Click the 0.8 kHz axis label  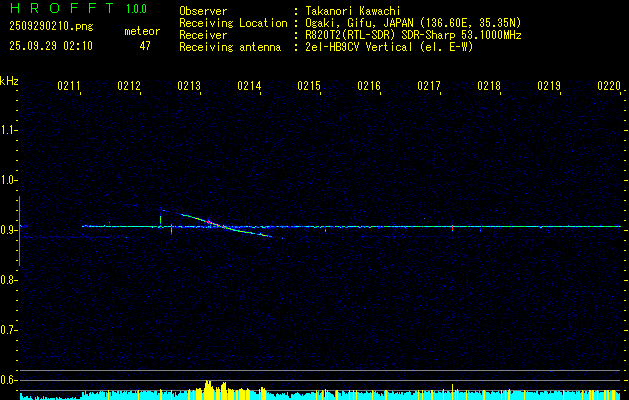(8, 280)
